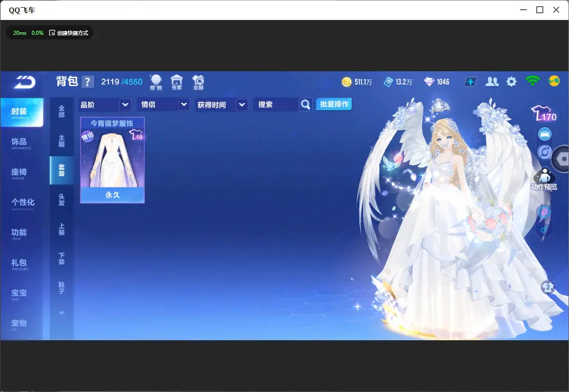Switch to the car display icon
The height and width of the screenshot is (392, 569).
tap(544, 134)
